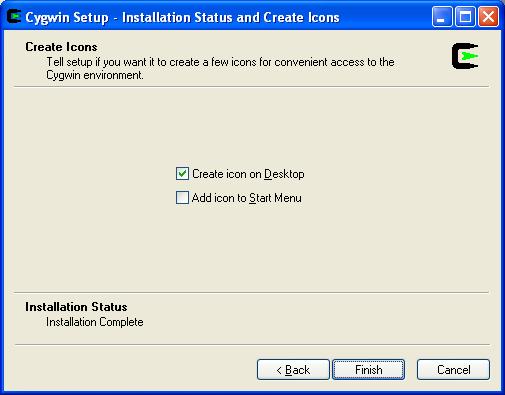The width and height of the screenshot is (505, 395).
Task: Click the 'Installation Complete' status text
Action: [x=95, y=322]
